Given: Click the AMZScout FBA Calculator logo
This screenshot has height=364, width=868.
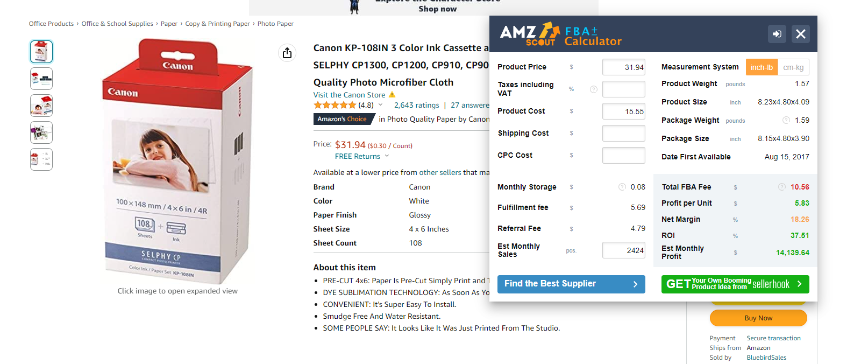Looking at the screenshot, I should click(x=560, y=34).
